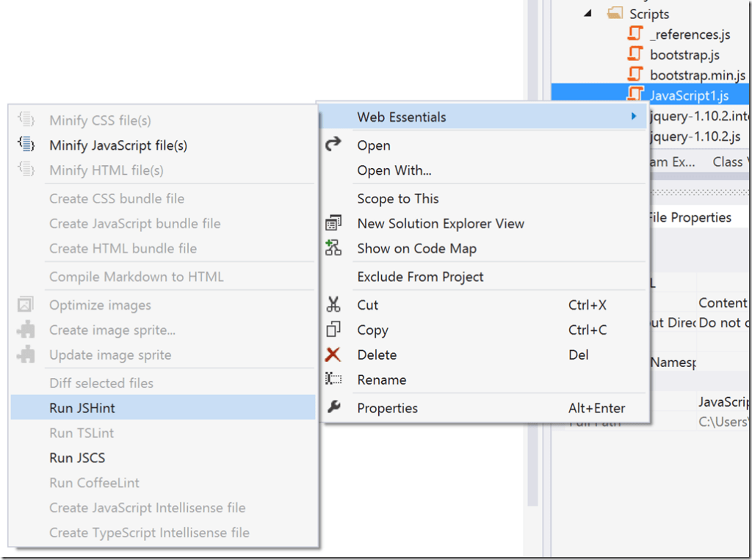
Task: Click the red Delete X icon
Action: pos(335,354)
